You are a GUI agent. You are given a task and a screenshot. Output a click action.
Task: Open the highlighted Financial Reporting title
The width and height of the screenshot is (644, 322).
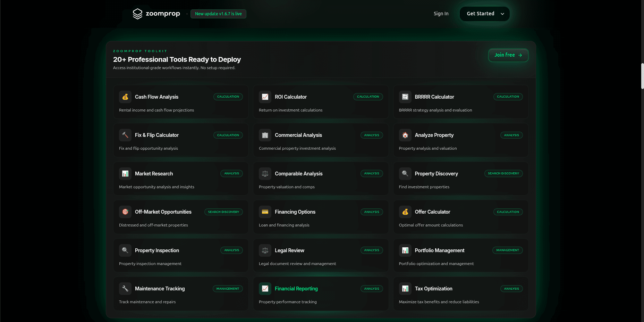click(x=296, y=289)
